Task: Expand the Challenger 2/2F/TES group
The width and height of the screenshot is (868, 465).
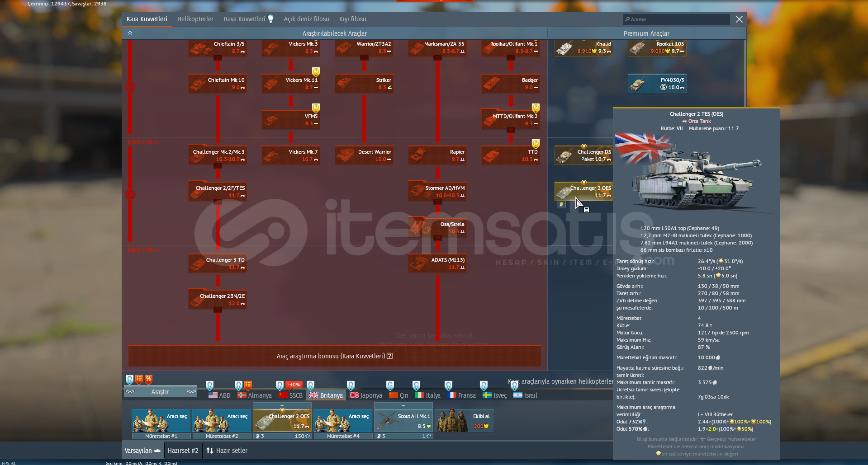Action: click(217, 192)
